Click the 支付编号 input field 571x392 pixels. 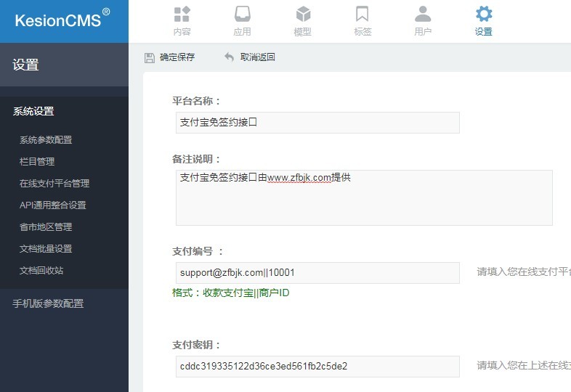click(317, 273)
